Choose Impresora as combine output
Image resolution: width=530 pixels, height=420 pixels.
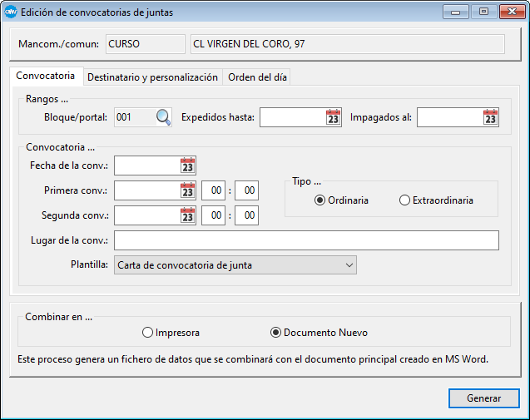click(x=148, y=333)
